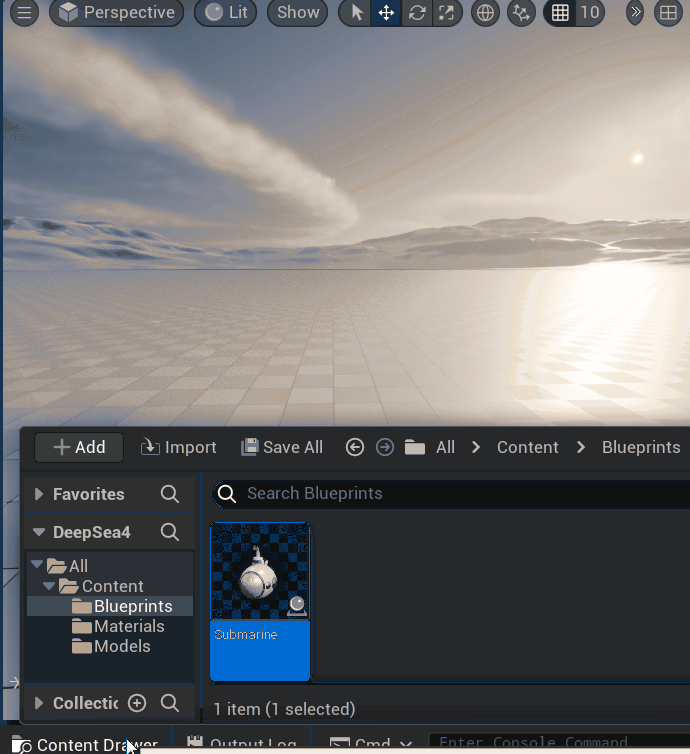Open the viewport options hamburger menu
The width and height of the screenshot is (690, 754).
pos(25,13)
